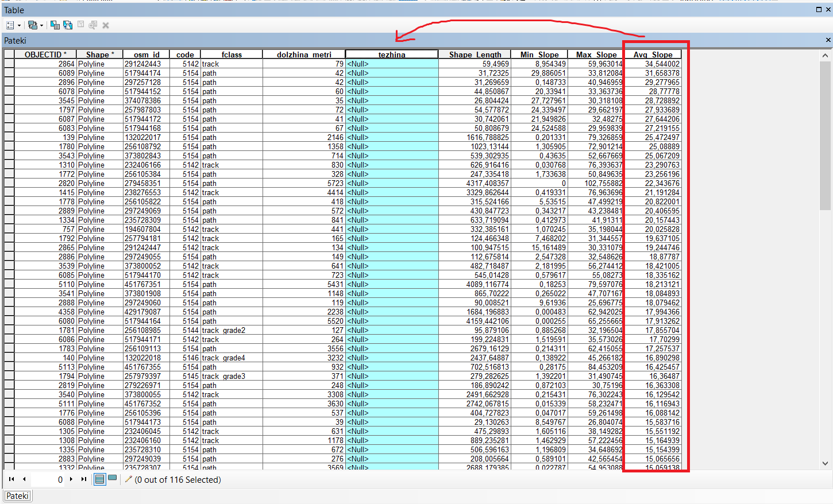Click the '(0 out of 116 Selected)' status text
The height and width of the screenshot is (504, 833).
[x=178, y=479]
